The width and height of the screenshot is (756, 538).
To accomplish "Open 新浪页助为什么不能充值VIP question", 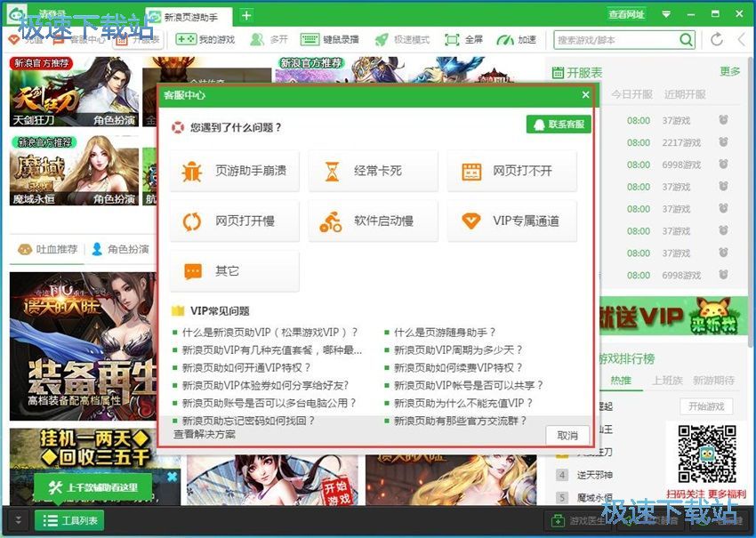I will (462, 403).
